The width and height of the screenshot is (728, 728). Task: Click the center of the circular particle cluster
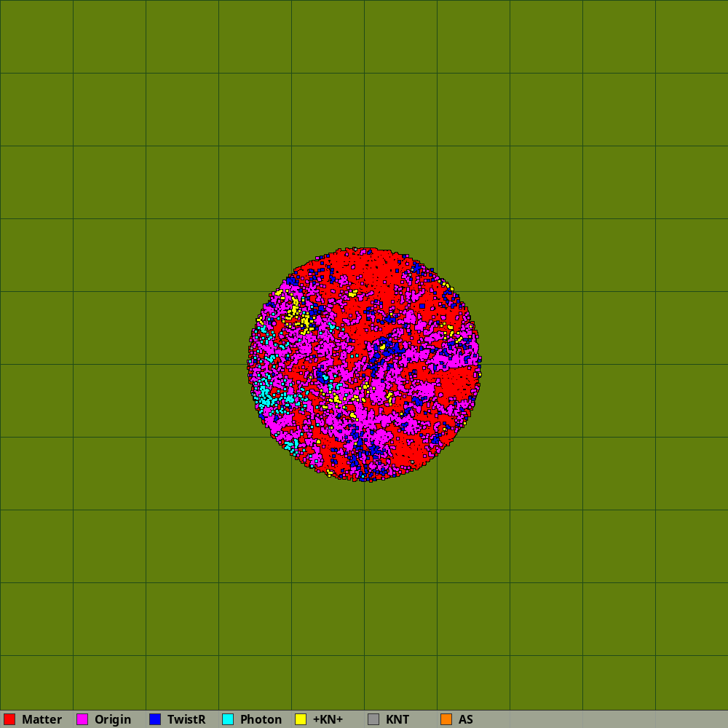point(364,364)
